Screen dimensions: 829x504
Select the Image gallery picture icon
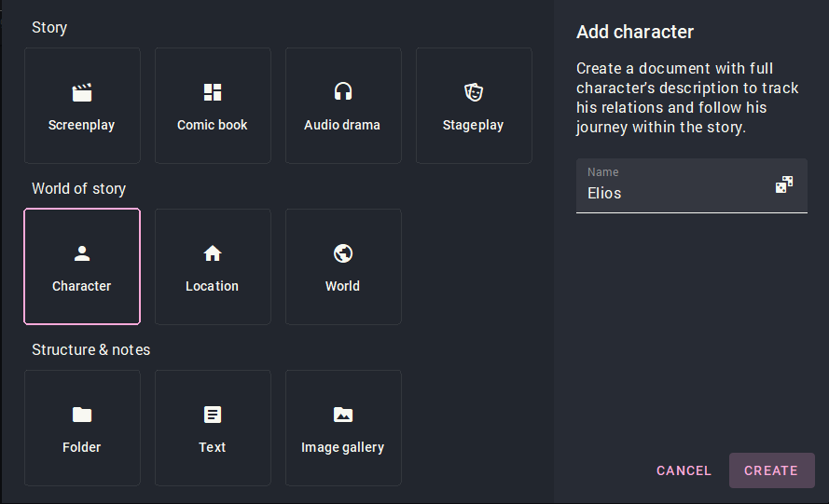[x=343, y=415]
